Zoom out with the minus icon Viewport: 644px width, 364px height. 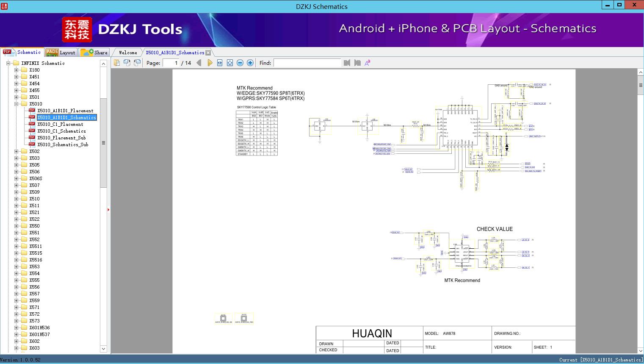point(240,63)
